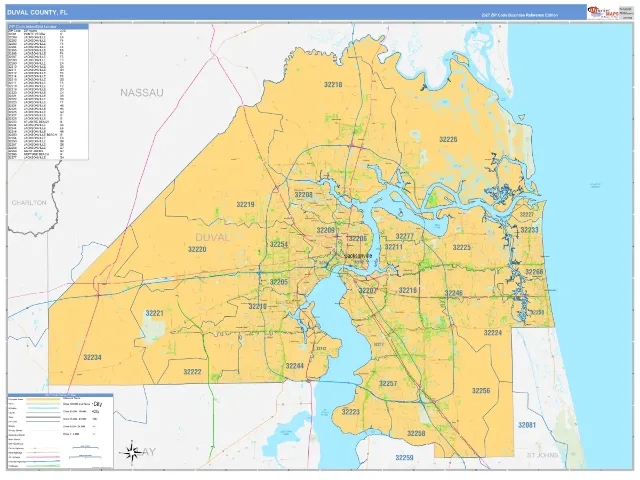Select ZIP code 32254 on the map
The height and width of the screenshot is (480, 640).
279,244
